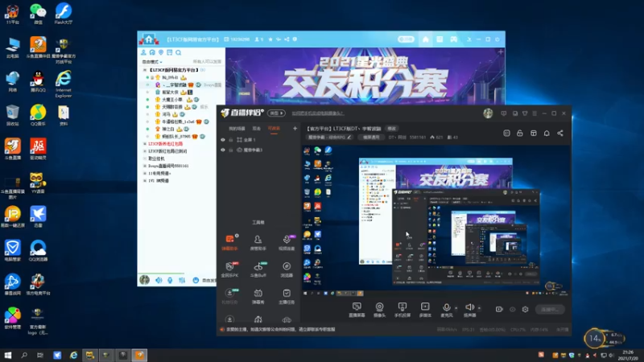Screen dimensions: 644x362
Task: Click the search icon in YY channel toolbar
Action: [178, 52]
